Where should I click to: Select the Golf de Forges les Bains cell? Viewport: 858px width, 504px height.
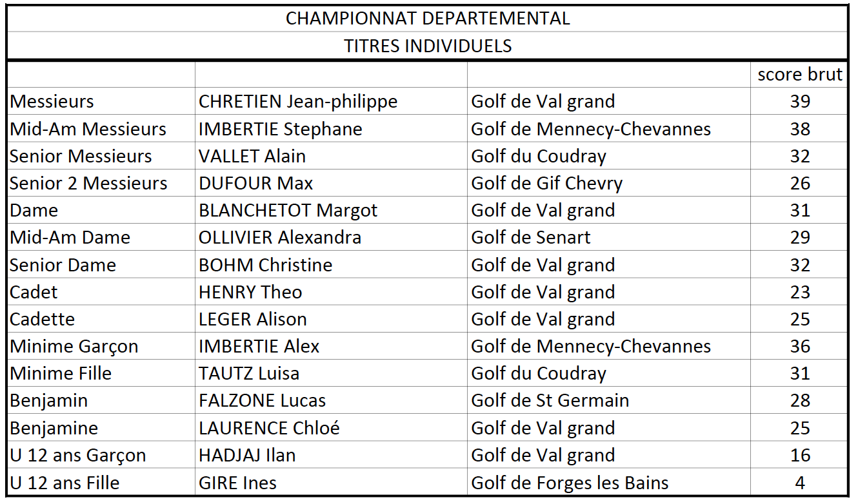click(570, 483)
